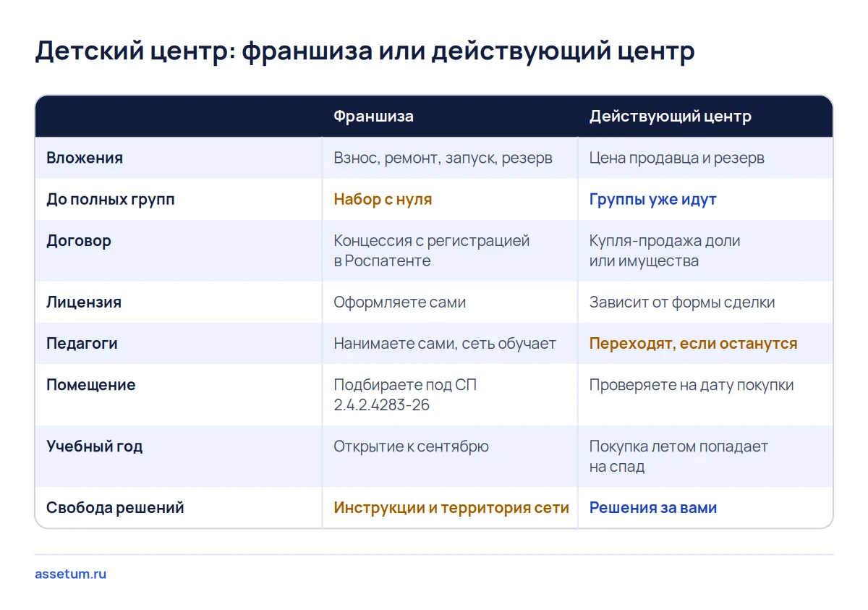Click the cell 'Купля-продажа доли или имущества'
Viewport: 868px width, 610px height.
pyautogui.click(x=665, y=250)
